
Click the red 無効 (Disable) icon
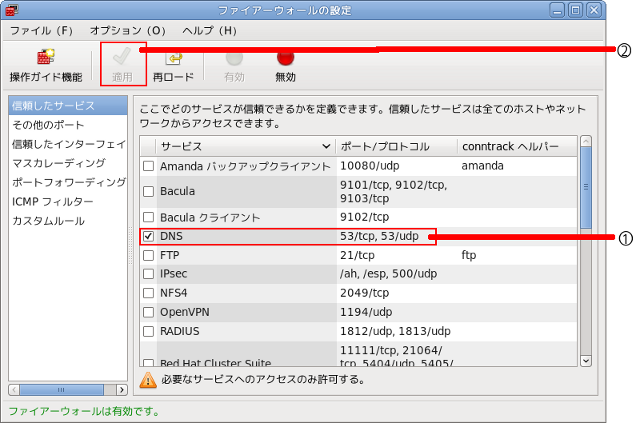point(285,58)
